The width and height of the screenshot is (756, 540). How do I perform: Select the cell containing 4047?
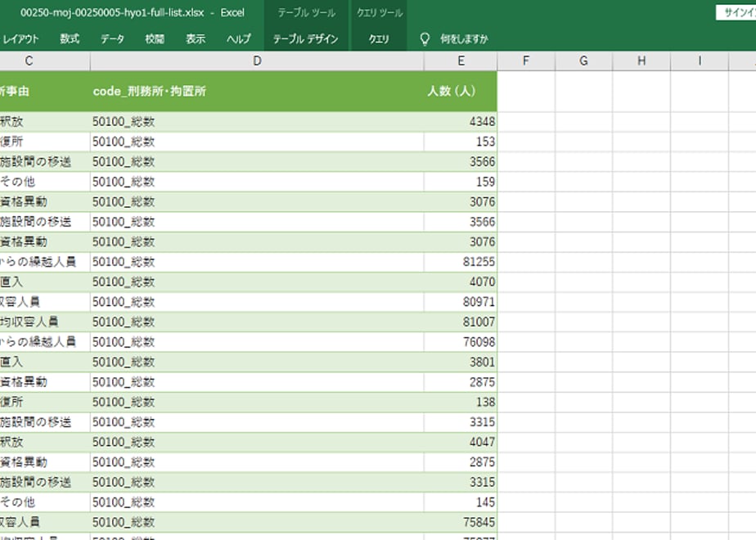(461, 442)
